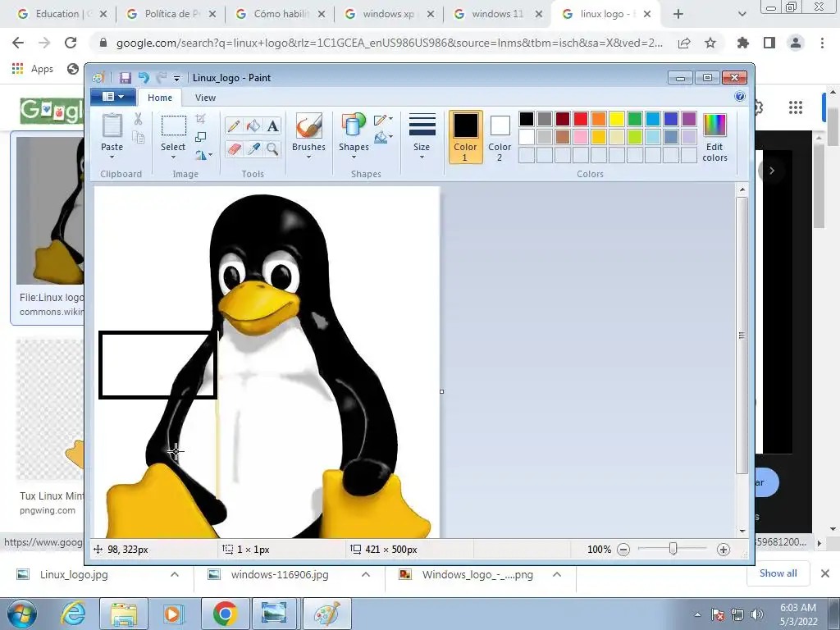
Task: Open the Brushes dropdown arrow
Action: 309,157
